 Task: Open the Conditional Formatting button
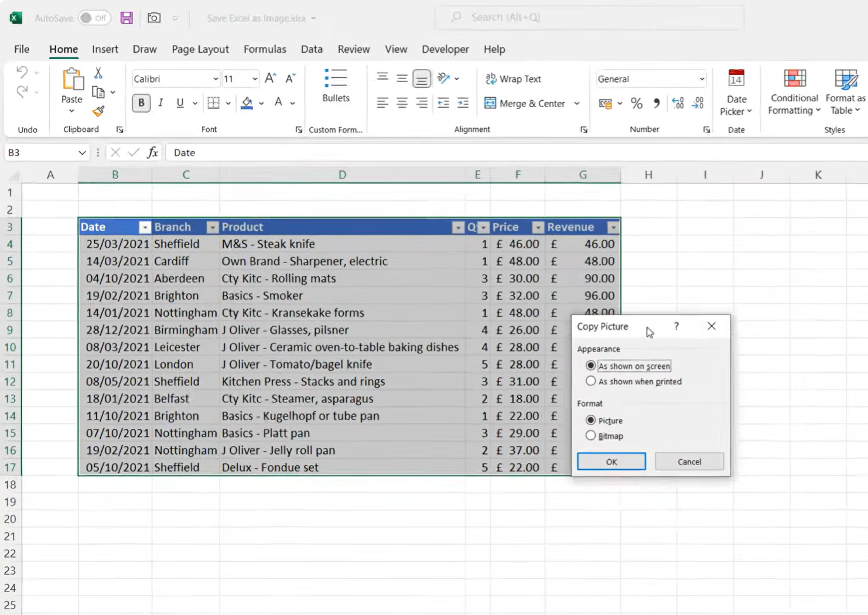click(794, 92)
